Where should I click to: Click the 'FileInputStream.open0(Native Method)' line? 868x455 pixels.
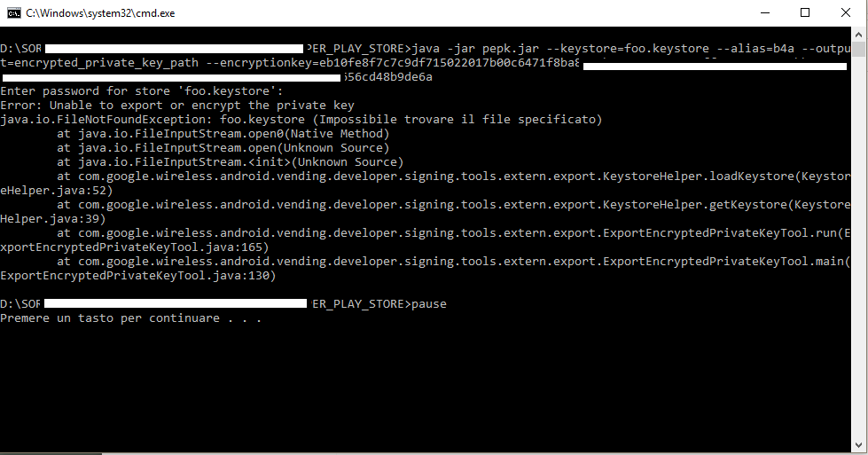[223, 134]
